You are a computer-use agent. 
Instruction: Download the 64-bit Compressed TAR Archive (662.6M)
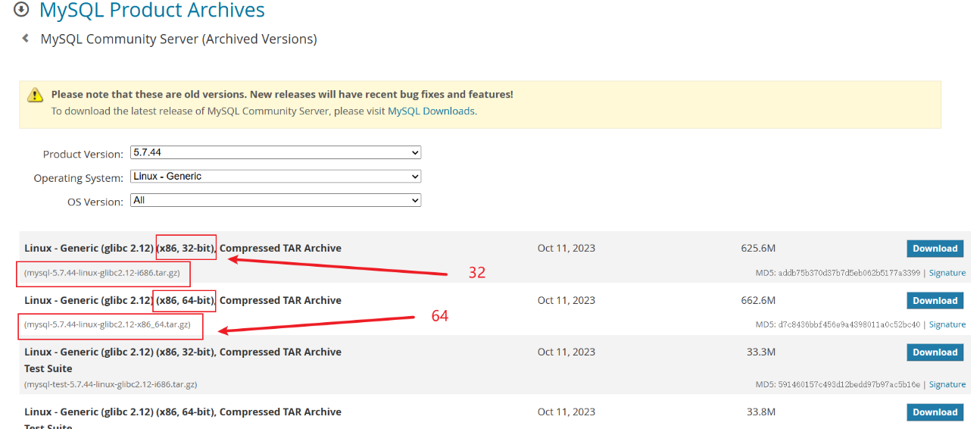[x=935, y=301]
